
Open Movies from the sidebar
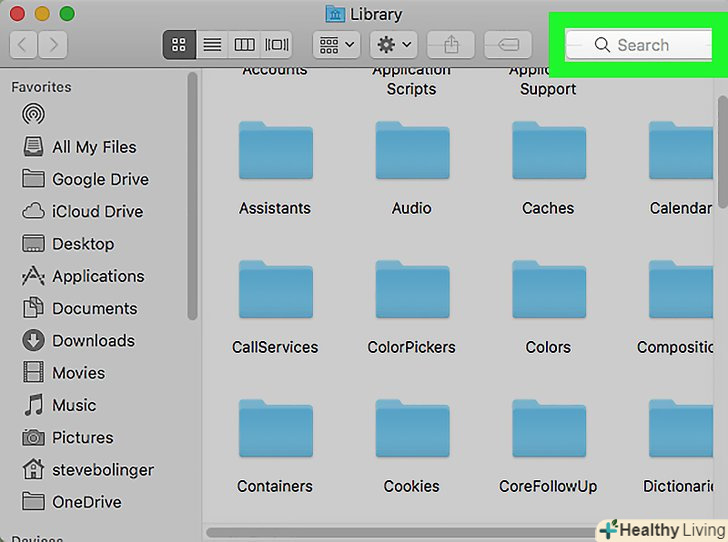tap(64, 373)
